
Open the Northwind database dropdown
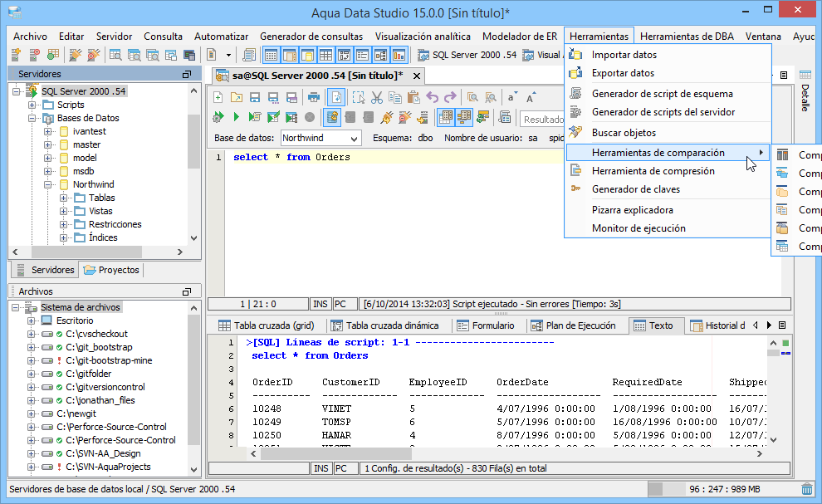(355, 139)
